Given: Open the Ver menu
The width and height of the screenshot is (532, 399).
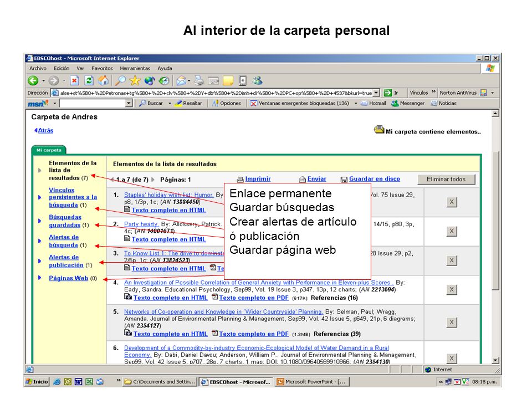Looking at the screenshot, I should click(80, 68).
